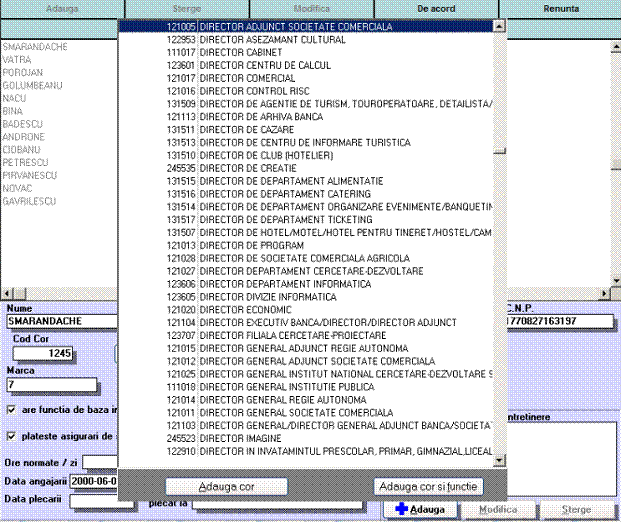The image size is (624, 522).
Task: Click the Nume input field
Action: coord(60,321)
